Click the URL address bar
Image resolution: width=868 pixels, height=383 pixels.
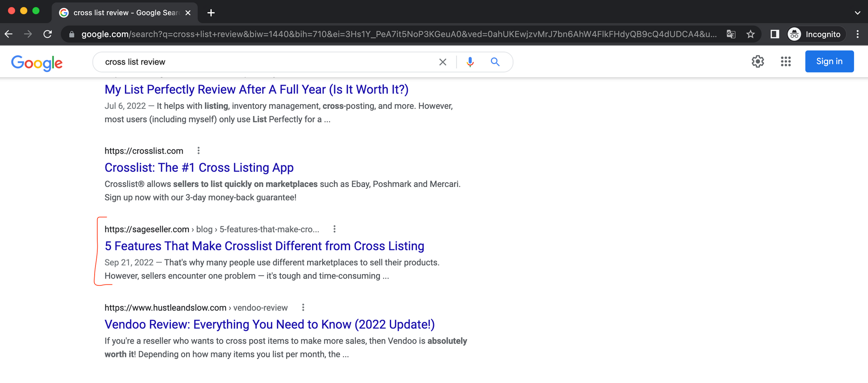click(x=398, y=34)
